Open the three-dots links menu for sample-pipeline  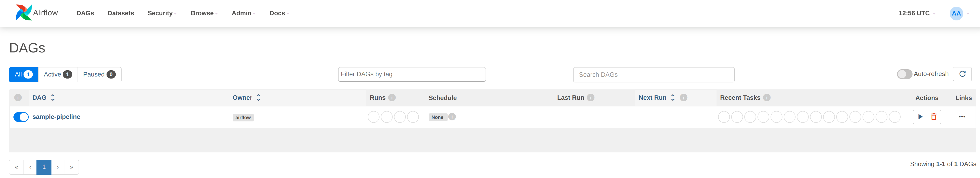point(962,117)
